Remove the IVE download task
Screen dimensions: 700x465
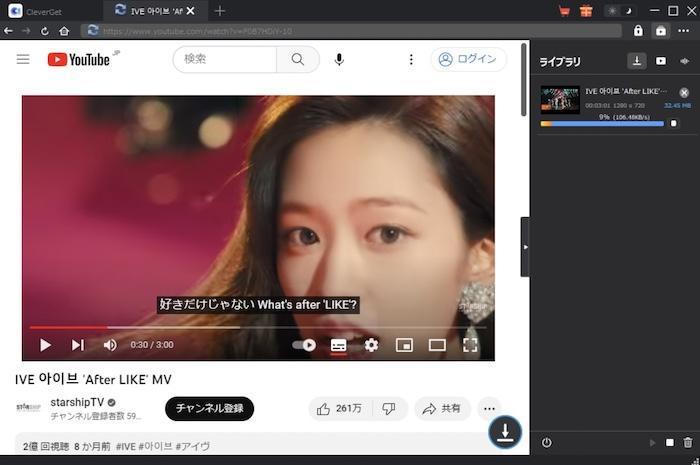684,92
